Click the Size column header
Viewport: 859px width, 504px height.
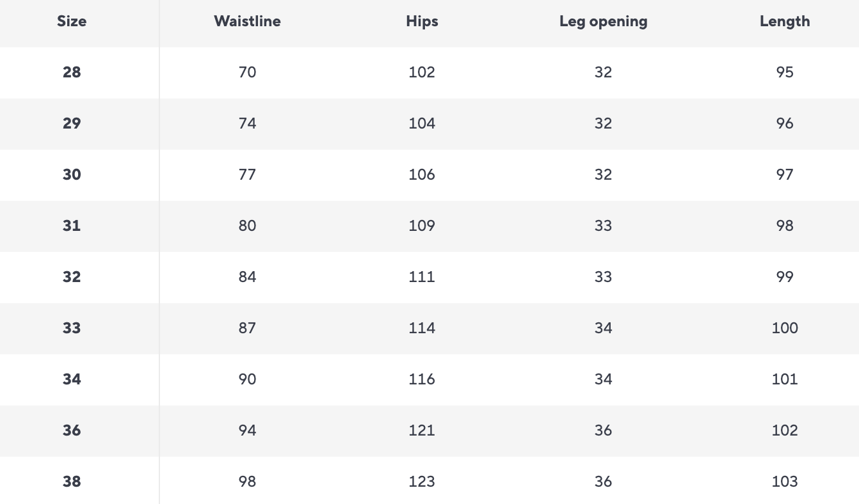pyautogui.click(x=72, y=21)
